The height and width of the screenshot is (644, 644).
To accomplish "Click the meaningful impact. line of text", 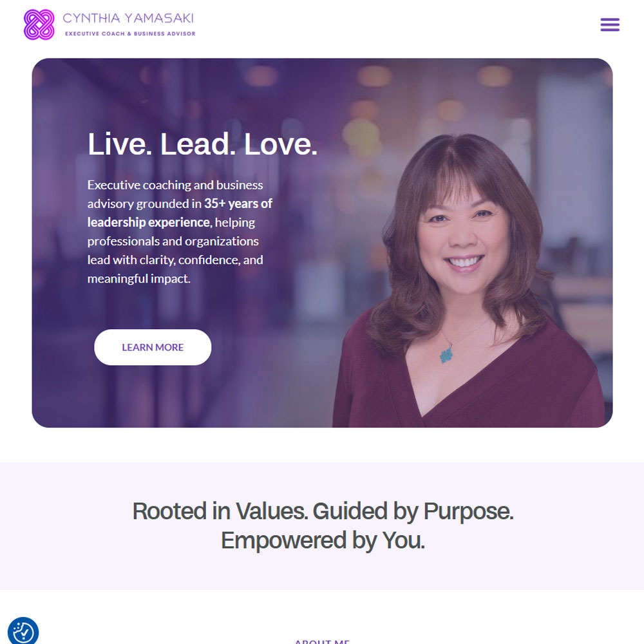I will [139, 279].
